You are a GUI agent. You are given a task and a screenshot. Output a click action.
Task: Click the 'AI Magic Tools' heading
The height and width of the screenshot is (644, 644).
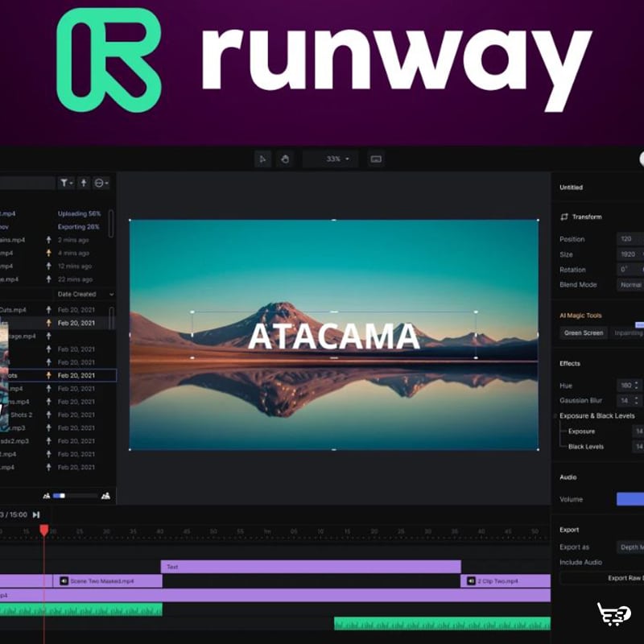[x=580, y=316]
